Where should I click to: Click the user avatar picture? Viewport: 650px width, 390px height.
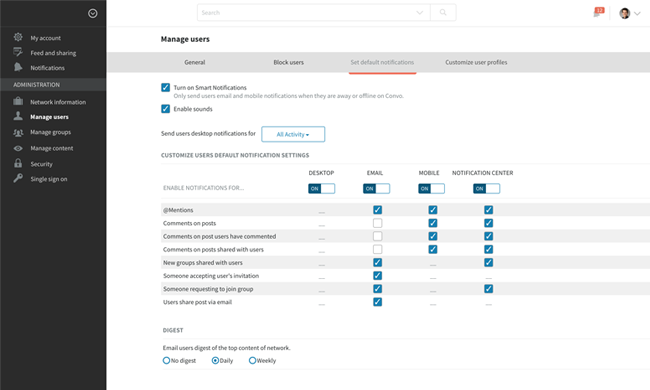pyautogui.click(x=625, y=13)
